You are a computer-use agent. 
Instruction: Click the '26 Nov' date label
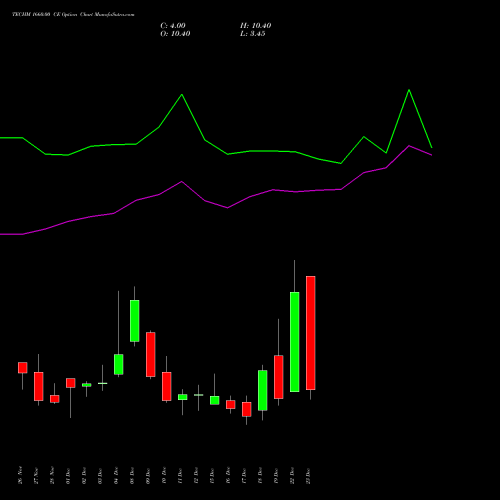[x=20, y=475]
